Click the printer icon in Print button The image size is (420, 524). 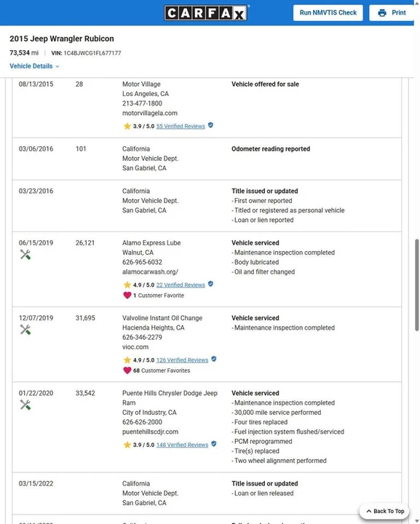click(382, 12)
